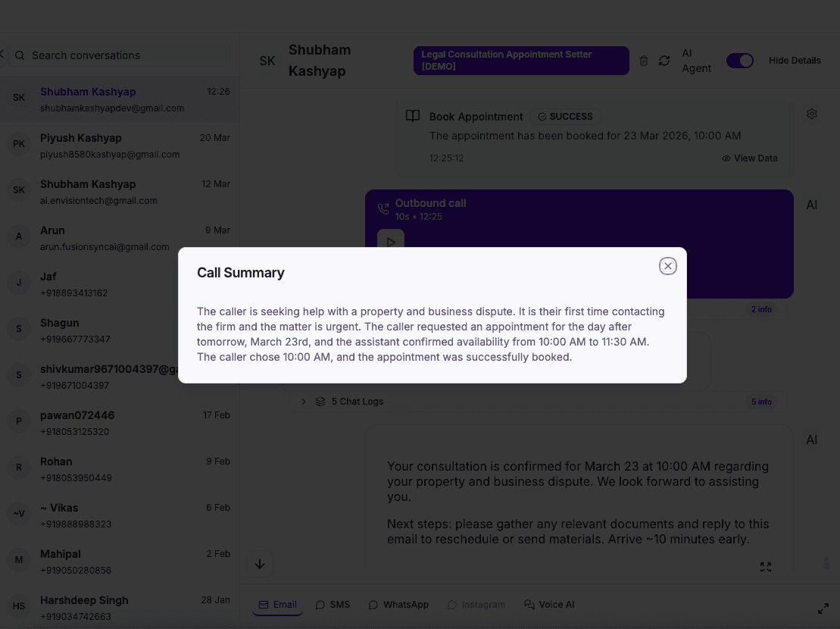Viewport: 840px width, 629px height.
Task: Click the 2 info badge
Action: click(x=761, y=309)
